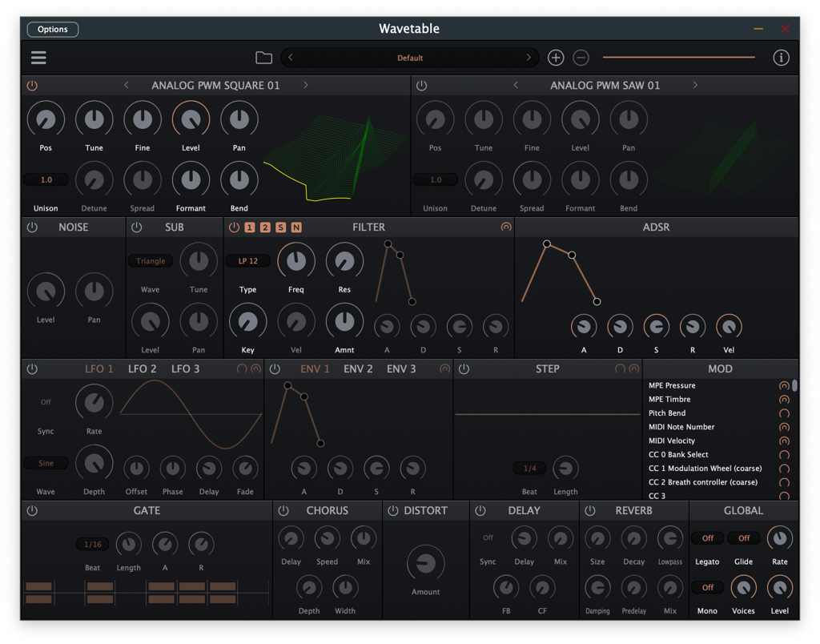Click the modulation arc icon on the FILTER header
This screenshot has height=644, width=820.
(x=506, y=227)
